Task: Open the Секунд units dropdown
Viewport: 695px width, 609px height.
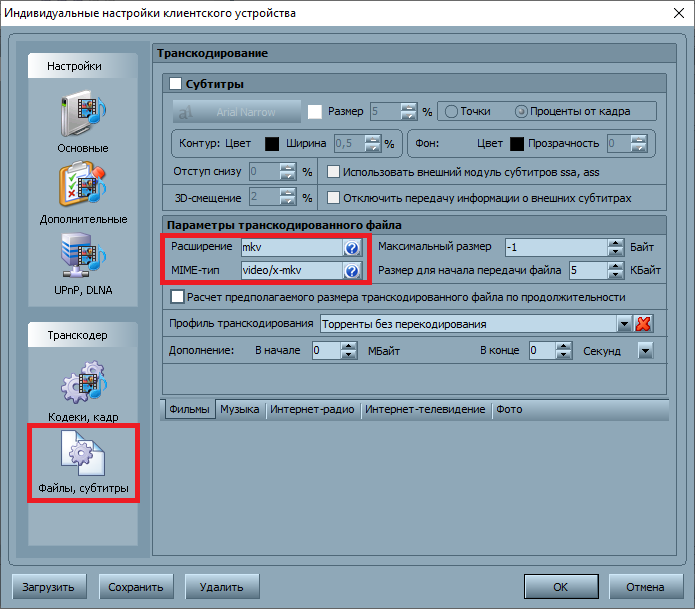Action: [x=645, y=351]
